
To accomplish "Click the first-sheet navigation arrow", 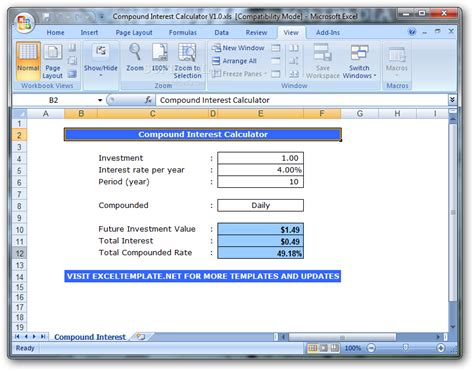I will 17,337.
